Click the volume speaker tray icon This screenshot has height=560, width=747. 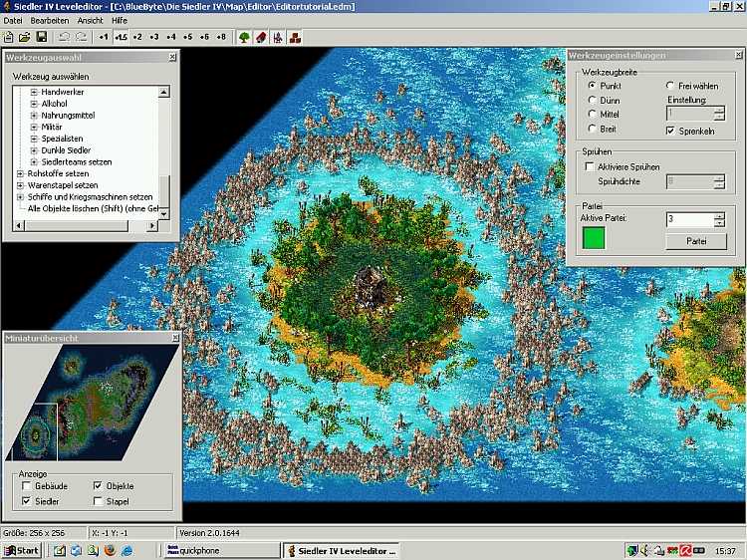coord(646,551)
